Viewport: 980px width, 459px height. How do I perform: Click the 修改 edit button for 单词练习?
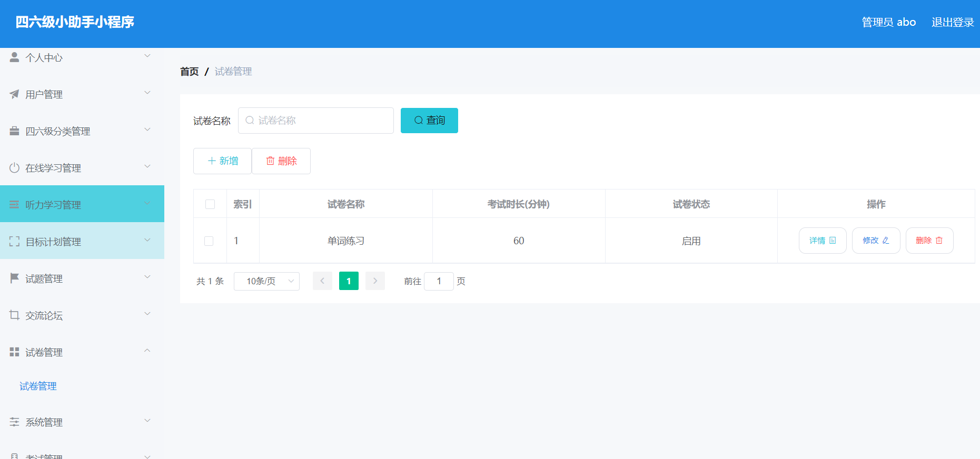(876, 241)
